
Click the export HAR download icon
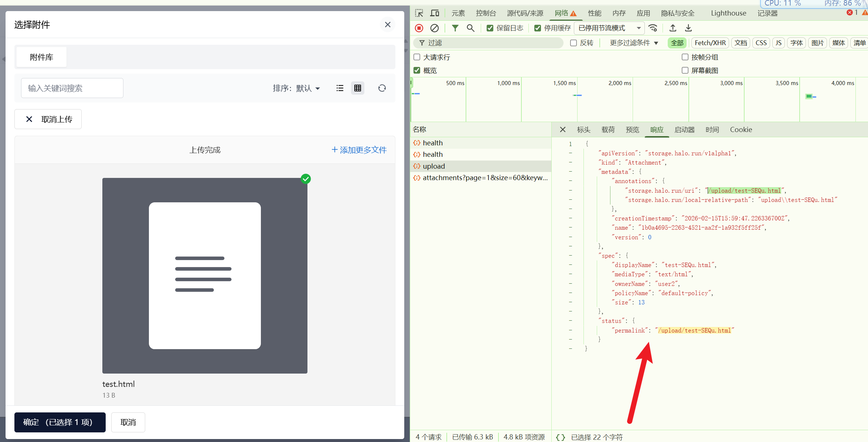(688, 28)
